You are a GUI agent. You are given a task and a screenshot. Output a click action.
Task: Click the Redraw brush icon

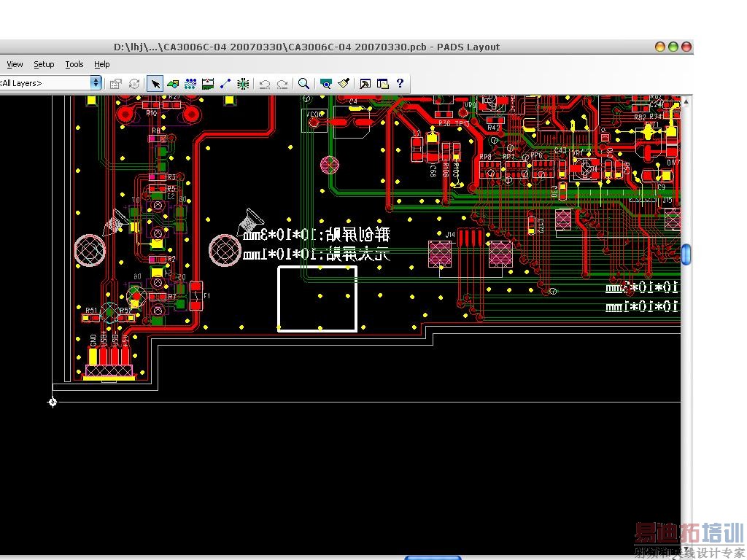344,84
